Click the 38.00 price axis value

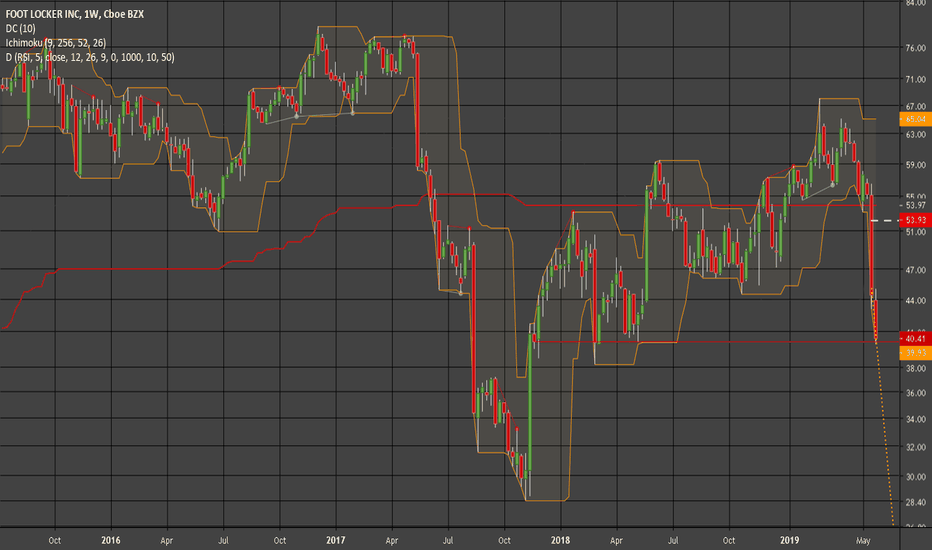[x=916, y=368]
